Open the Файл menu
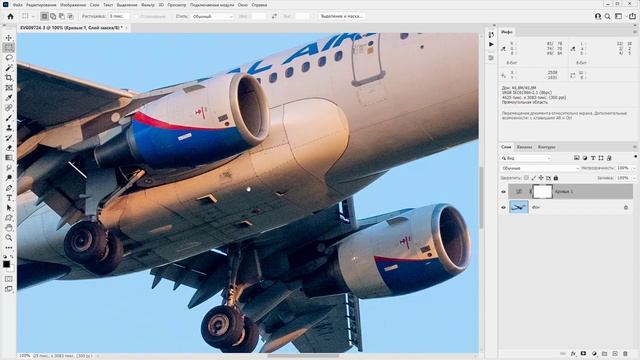Image resolution: width=640 pixels, height=360 pixels. point(18,5)
